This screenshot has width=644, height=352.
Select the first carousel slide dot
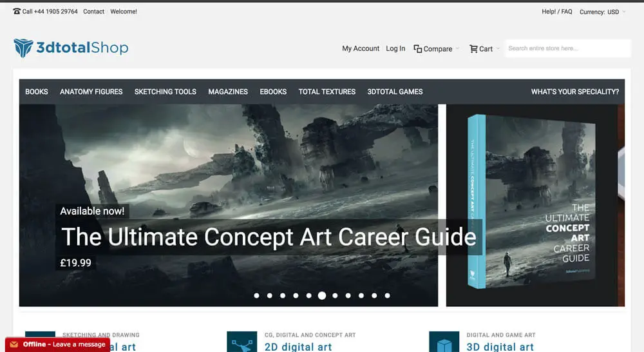pyautogui.click(x=257, y=296)
